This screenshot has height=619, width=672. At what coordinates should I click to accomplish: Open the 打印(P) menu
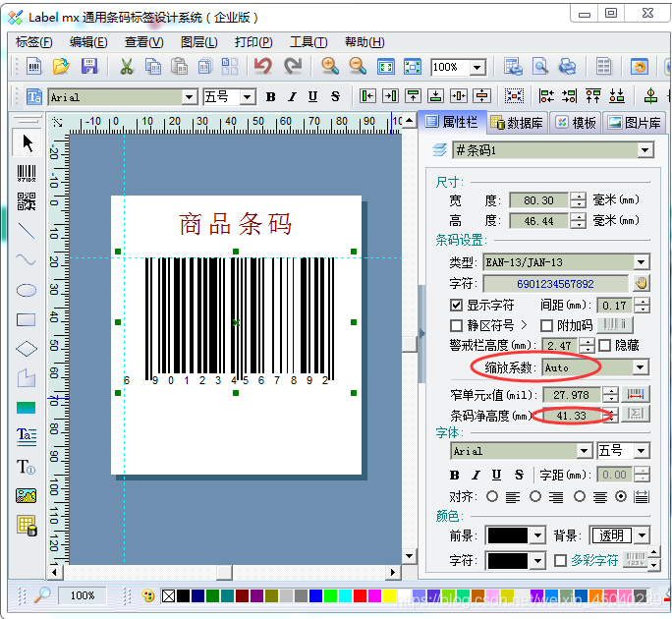253,42
